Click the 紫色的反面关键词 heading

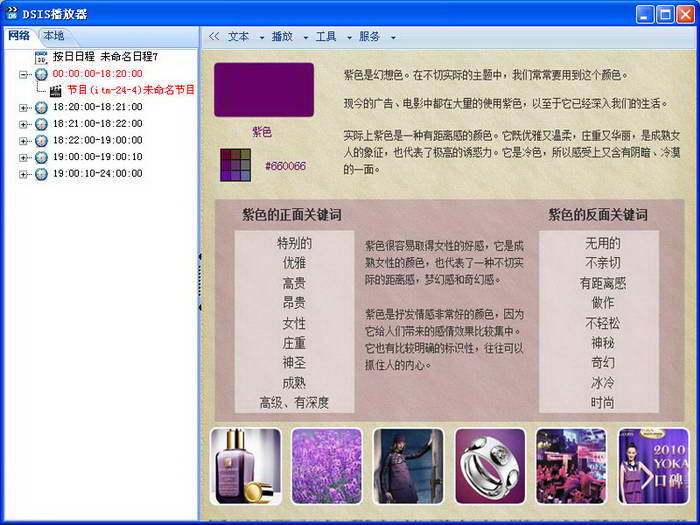[598, 215]
